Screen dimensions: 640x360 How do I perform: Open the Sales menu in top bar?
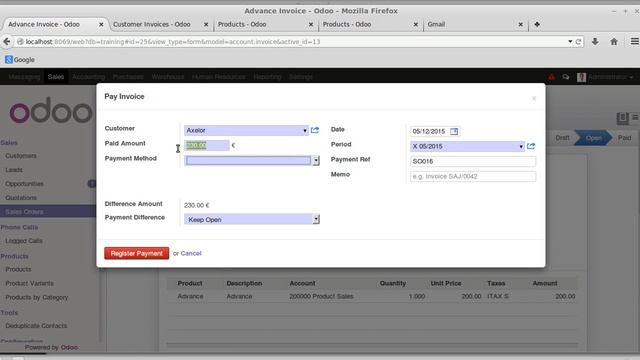tap(56, 77)
